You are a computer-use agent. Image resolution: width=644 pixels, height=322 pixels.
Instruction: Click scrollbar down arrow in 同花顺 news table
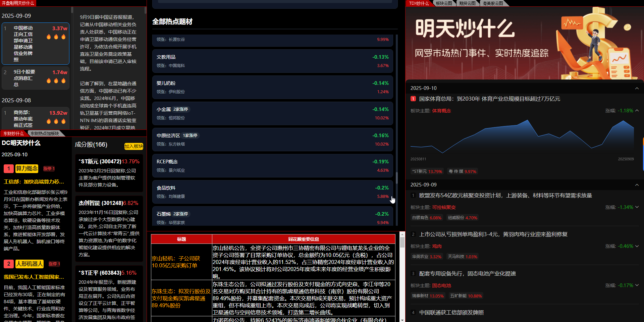tap(402, 319)
